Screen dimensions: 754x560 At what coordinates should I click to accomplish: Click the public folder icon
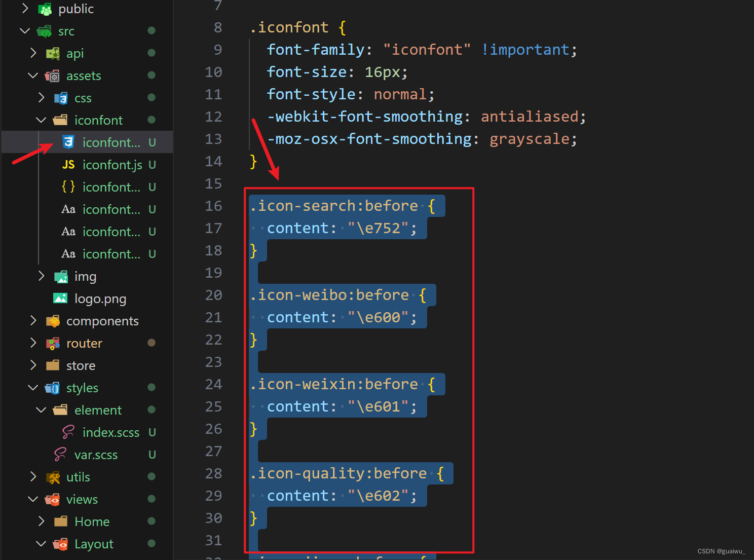tap(45, 9)
